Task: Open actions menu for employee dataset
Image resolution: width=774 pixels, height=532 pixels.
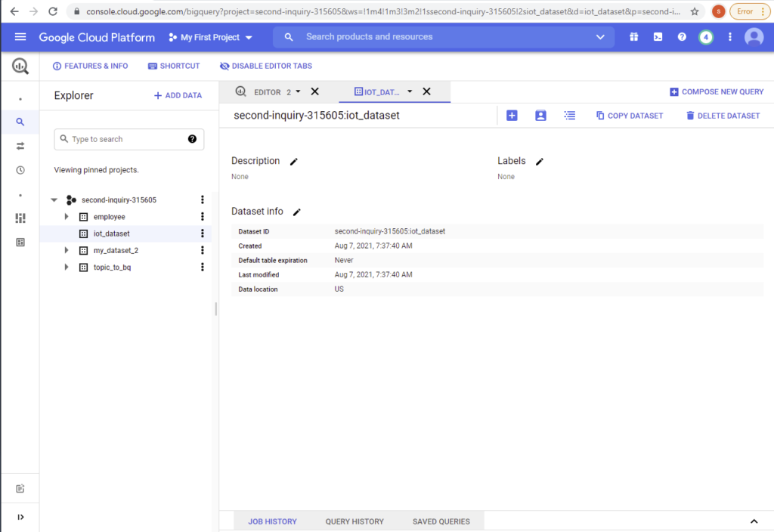Action: (x=203, y=217)
